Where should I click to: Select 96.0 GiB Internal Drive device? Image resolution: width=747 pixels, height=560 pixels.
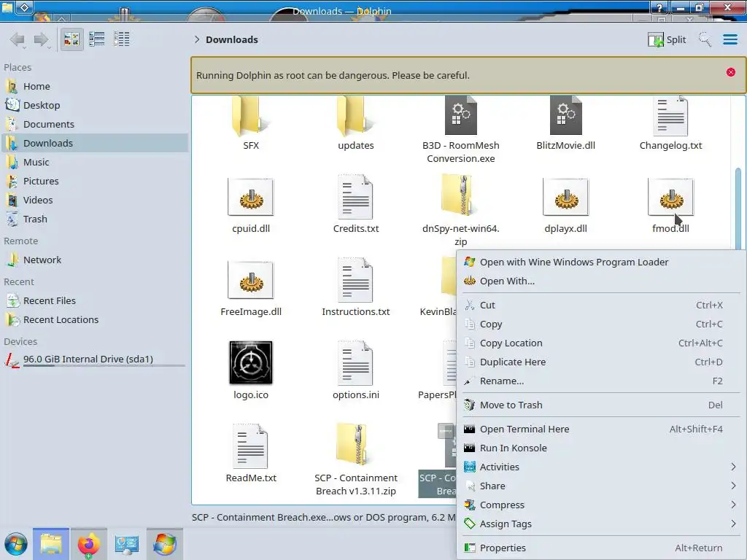94,359
